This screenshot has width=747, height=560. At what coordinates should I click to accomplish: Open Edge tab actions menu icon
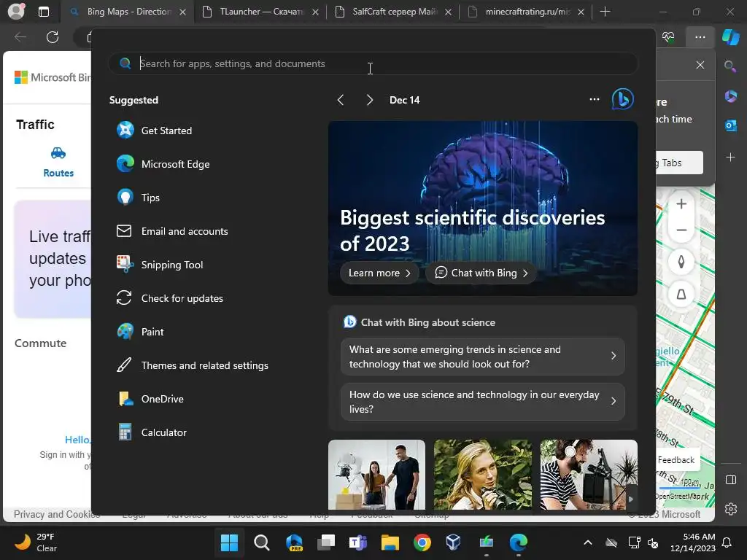[43, 12]
